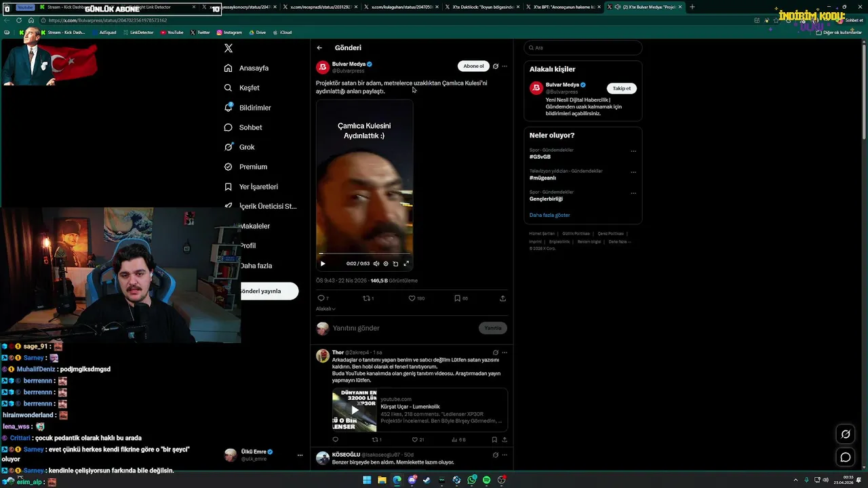Viewport: 868px width, 488px height.
Task: Open more options for #GSvGB trend
Action: (633, 152)
